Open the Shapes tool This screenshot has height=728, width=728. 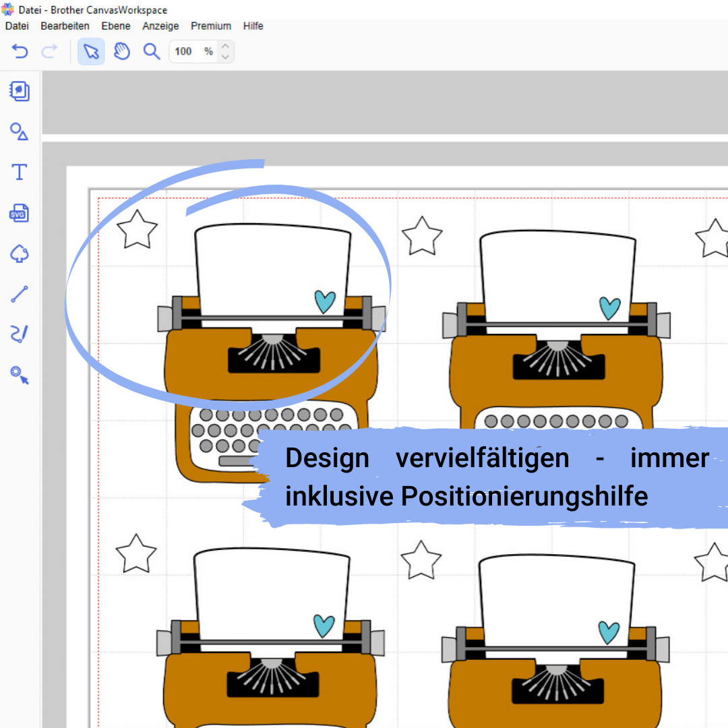tap(19, 131)
